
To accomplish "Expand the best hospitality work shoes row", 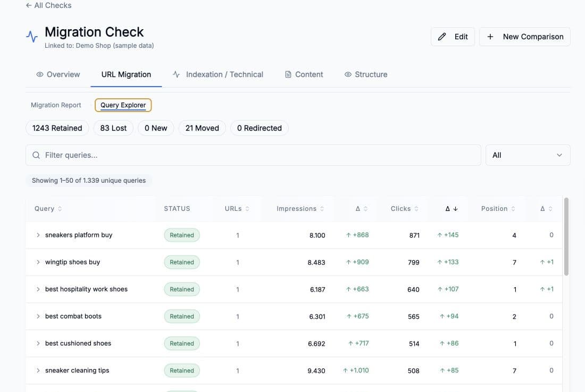I will pyautogui.click(x=38, y=289).
